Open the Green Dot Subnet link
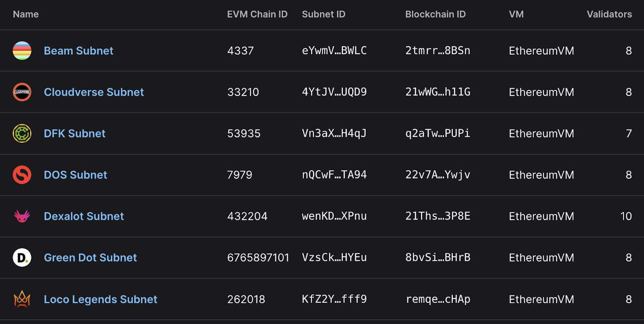This screenshot has width=644, height=324. [x=90, y=258]
